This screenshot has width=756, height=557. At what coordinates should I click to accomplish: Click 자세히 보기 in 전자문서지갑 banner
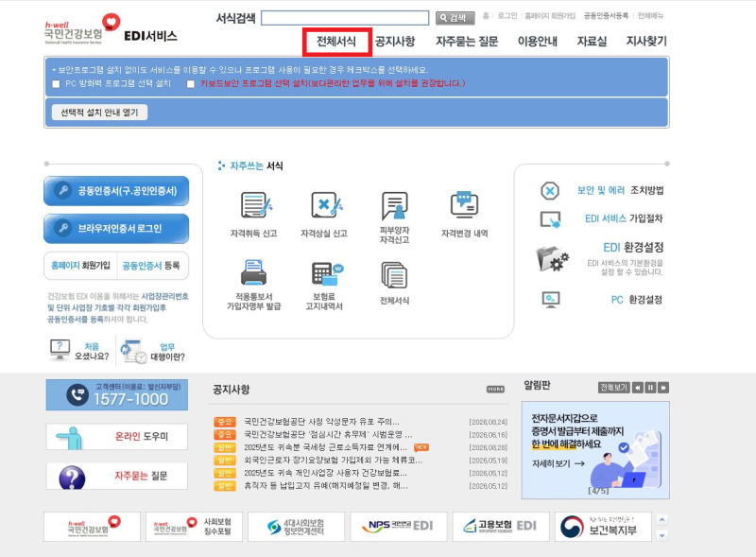[x=558, y=463]
